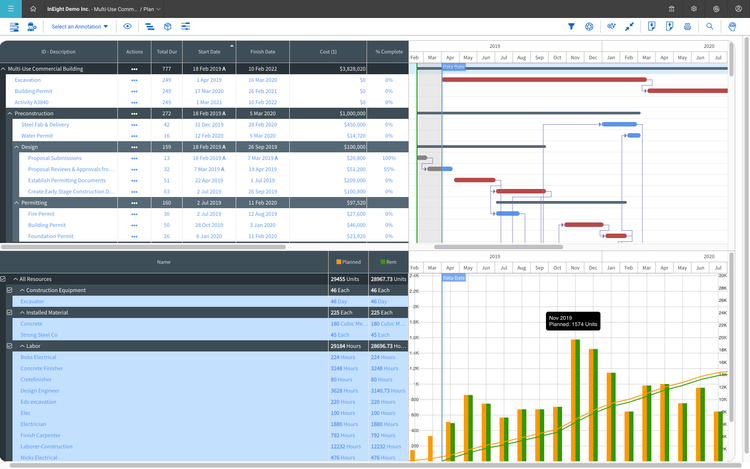Collapse the Preconstruction group

[5, 113]
